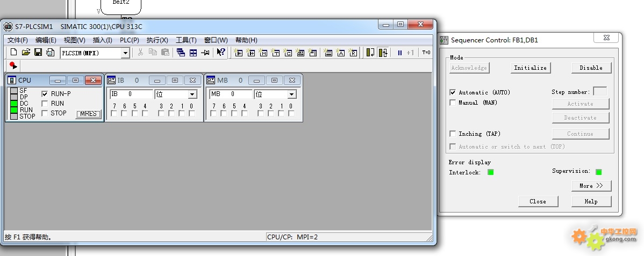Open the 文件(F) menu
The width and height of the screenshot is (644, 256).
[x=17, y=40]
